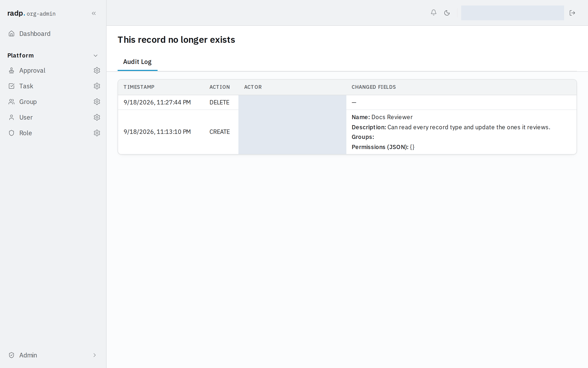588x368 pixels.
Task: Open the User section
Action: pyautogui.click(x=26, y=117)
